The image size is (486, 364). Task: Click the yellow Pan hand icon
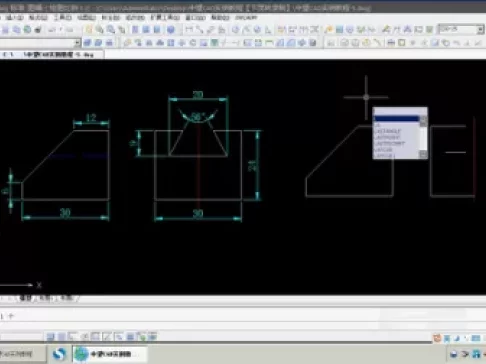point(89,30)
